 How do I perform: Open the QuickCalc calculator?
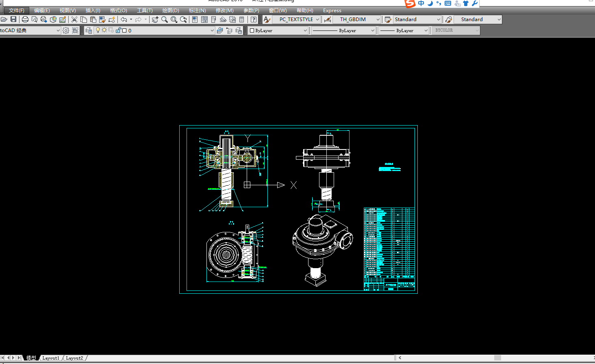point(242,19)
